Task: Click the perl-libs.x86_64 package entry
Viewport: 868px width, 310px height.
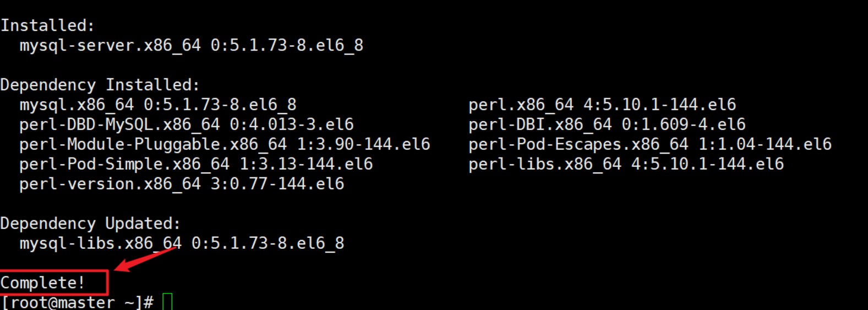Action: (x=544, y=164)
